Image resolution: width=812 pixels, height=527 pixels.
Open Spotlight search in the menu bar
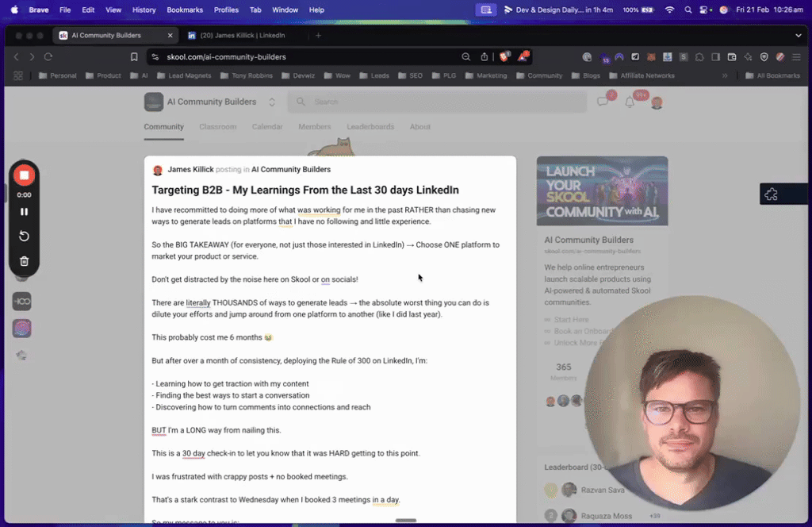pos(688,10)
